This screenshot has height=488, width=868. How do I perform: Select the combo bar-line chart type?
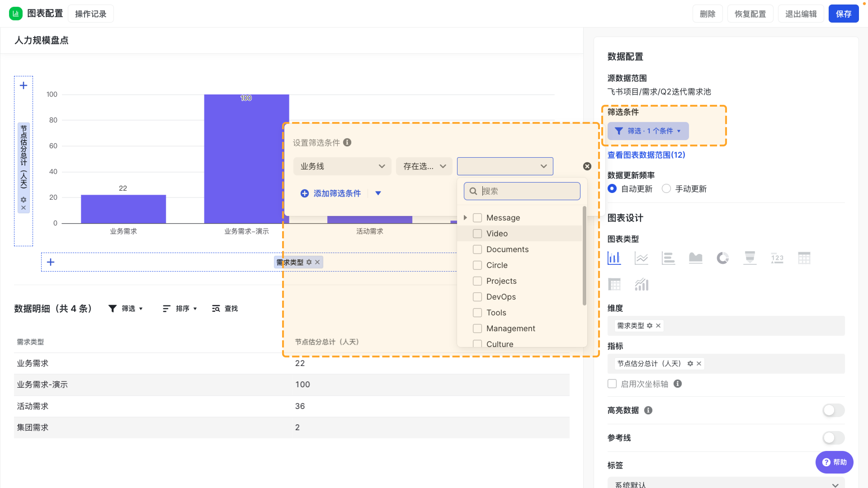pyautogui.click(x=641, y=285)
